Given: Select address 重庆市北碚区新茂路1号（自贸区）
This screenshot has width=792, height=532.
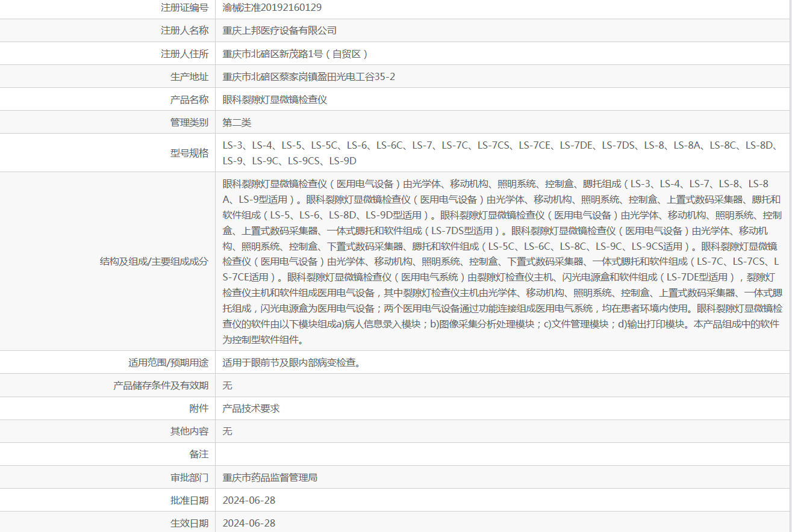Looking at the screenshot, I should [x=296, y=54].
